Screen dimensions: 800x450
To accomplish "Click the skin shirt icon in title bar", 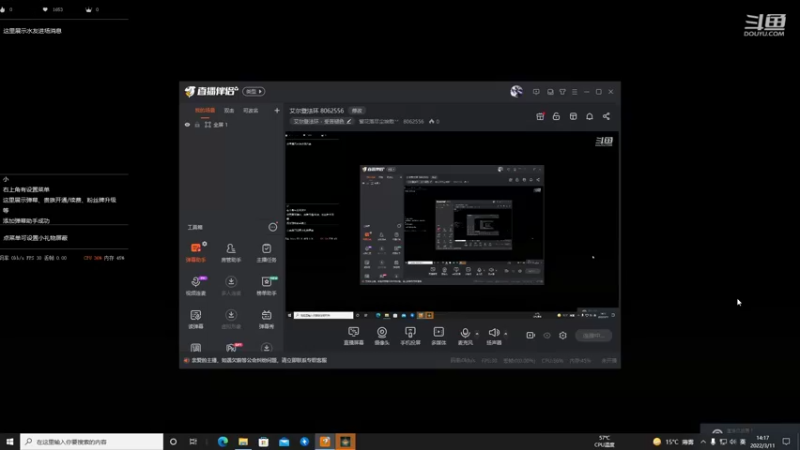I will click(x=562, y=92).
